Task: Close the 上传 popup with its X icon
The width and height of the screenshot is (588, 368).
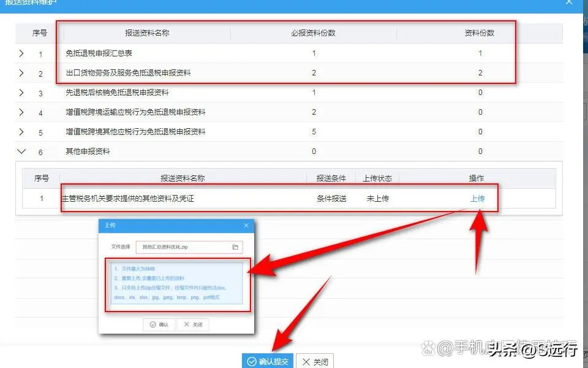Action: (x=247, y=226)
